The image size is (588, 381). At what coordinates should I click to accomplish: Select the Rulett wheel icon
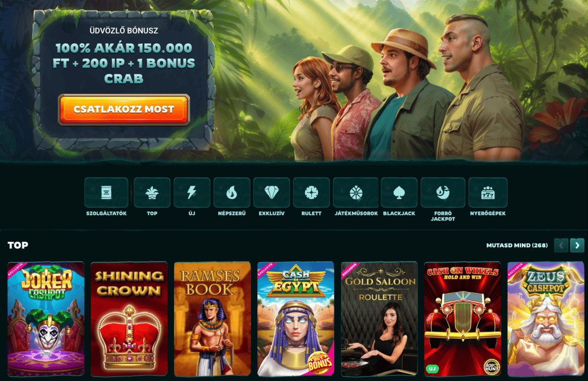tap(312, 192)
